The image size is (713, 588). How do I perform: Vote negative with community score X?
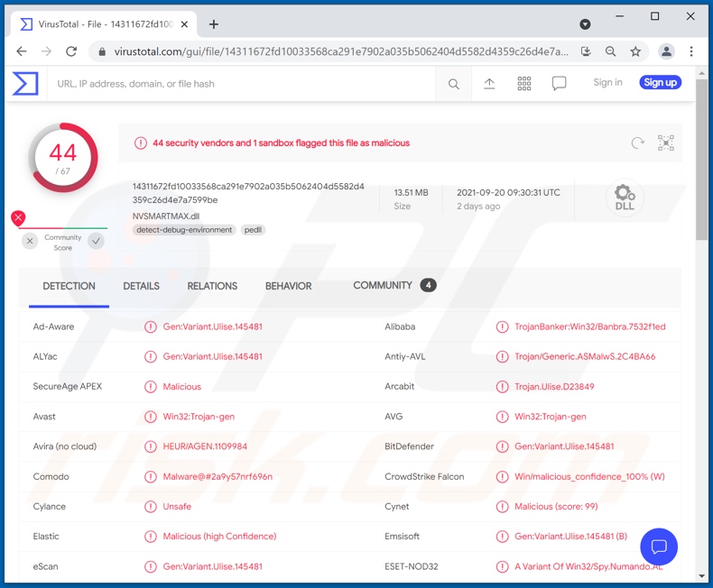[x=30, y=242]
